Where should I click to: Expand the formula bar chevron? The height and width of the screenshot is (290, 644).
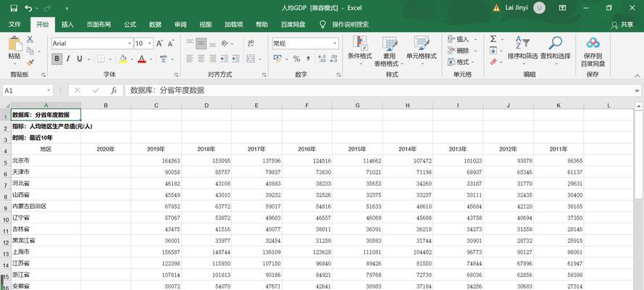pos(637,91)
